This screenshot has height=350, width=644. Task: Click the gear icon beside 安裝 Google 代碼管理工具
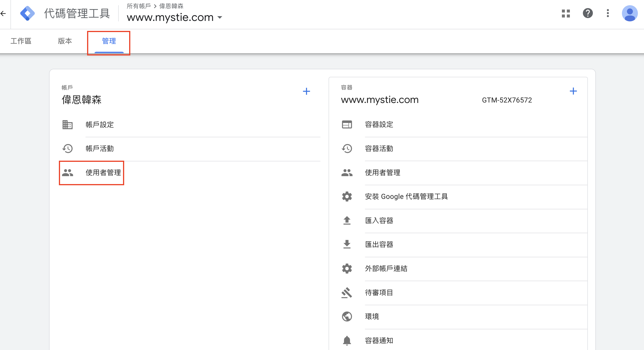347,197
